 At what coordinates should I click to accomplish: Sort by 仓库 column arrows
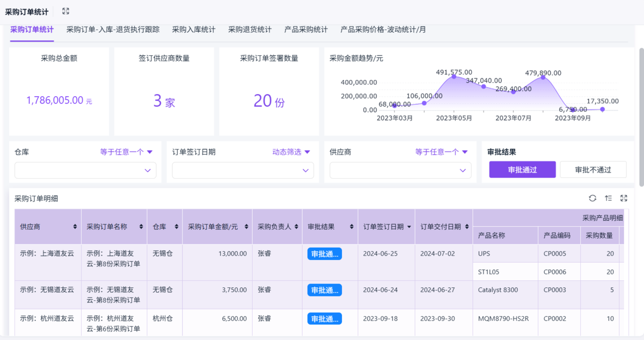pos(176,227)
